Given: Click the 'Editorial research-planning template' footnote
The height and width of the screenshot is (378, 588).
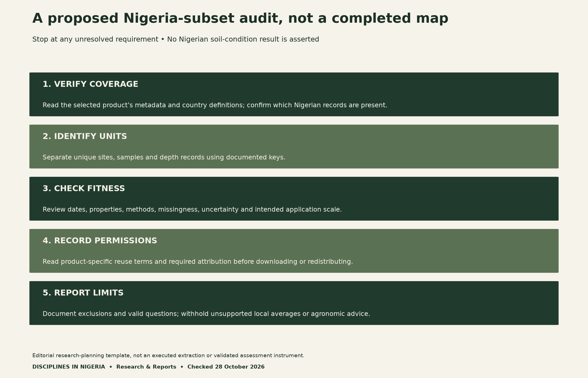Looking at the screenshot, I should coord(168,356).
